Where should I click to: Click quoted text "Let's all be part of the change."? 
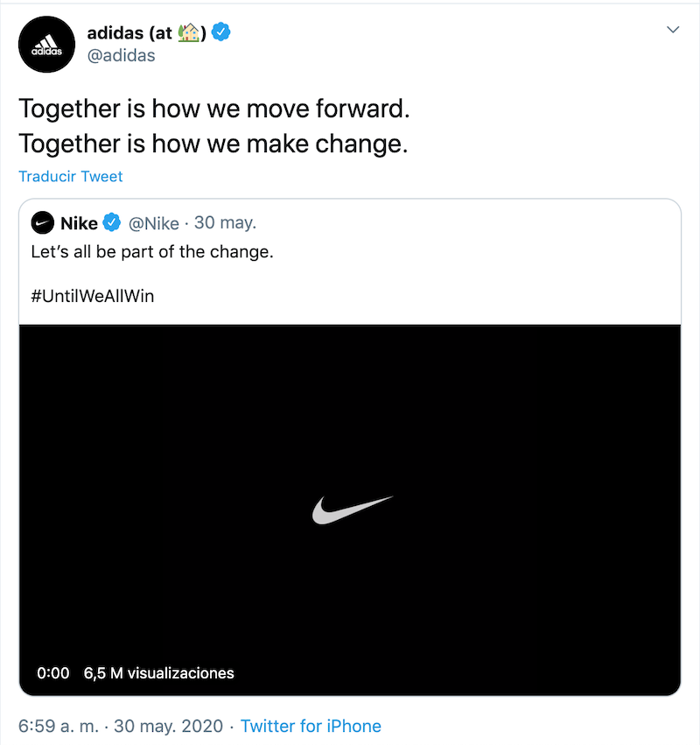point(152,253)
